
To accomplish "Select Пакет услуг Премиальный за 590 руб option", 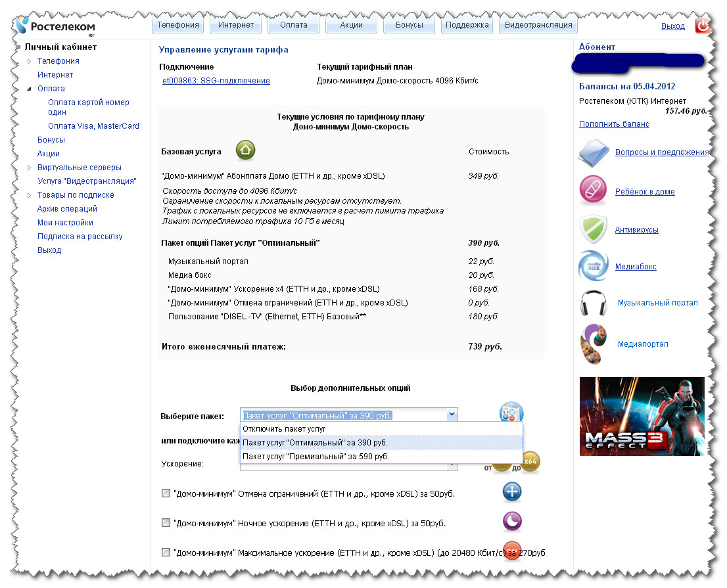I will coord(381,457).
